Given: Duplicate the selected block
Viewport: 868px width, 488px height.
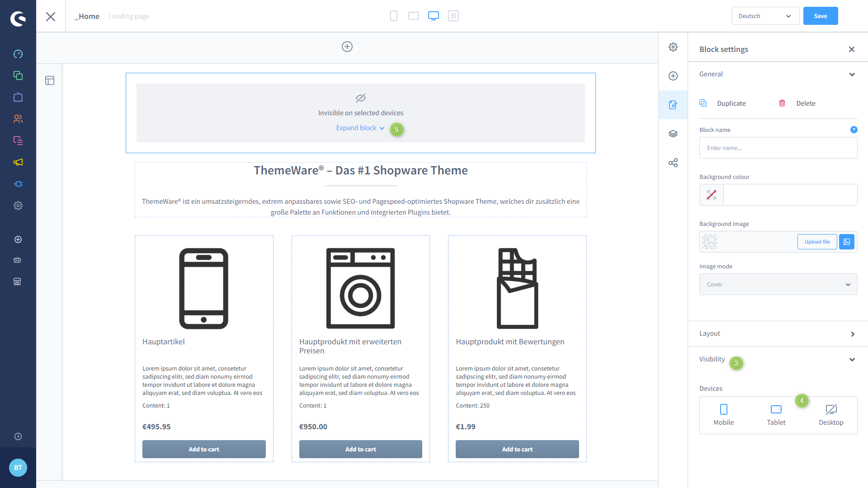Looking at the screenshot, I should (x=722, y=103).
